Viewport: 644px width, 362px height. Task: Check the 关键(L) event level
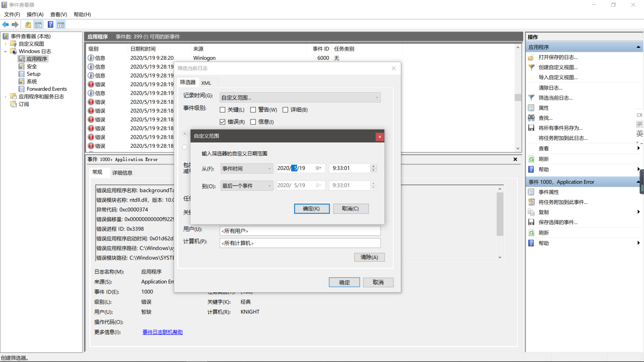[x=223, y=110]
